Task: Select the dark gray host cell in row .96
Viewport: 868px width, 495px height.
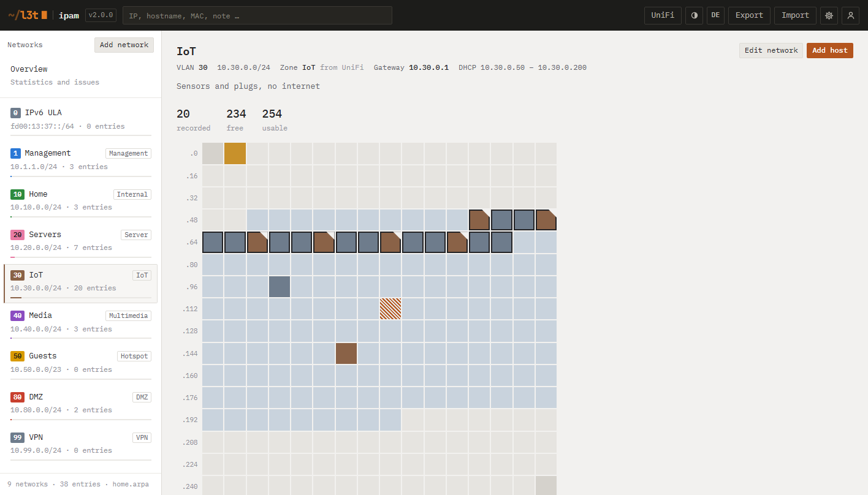Action: click(280, 287)
